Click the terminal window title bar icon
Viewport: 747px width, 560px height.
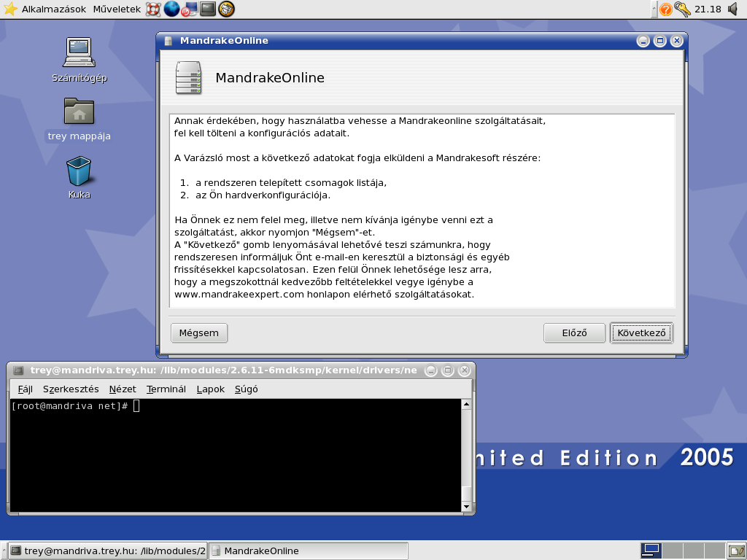click(x=18, y=370)
